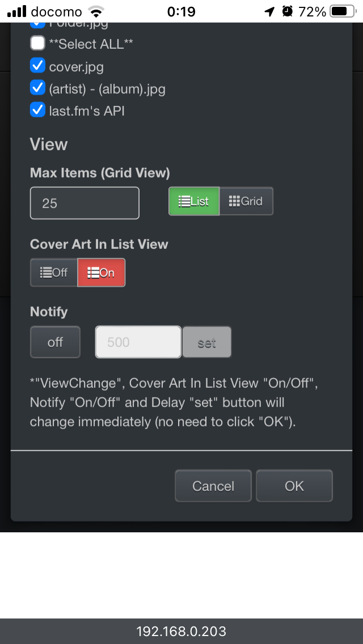
Task: Tap the alarm clock status icon
Action: point(288,11)
